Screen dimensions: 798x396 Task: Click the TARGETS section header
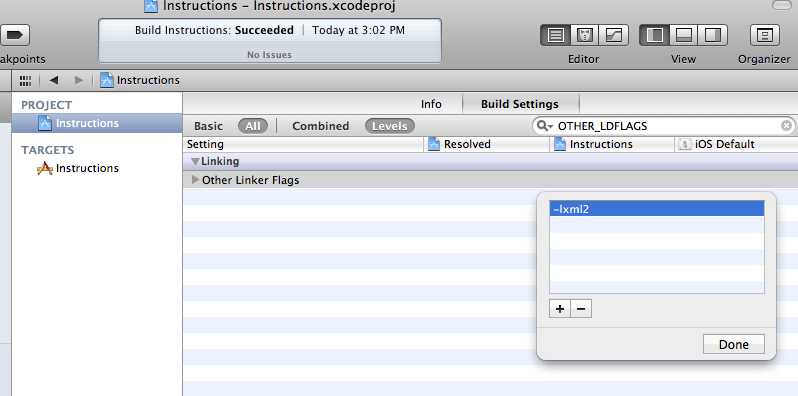coord(47,150)
